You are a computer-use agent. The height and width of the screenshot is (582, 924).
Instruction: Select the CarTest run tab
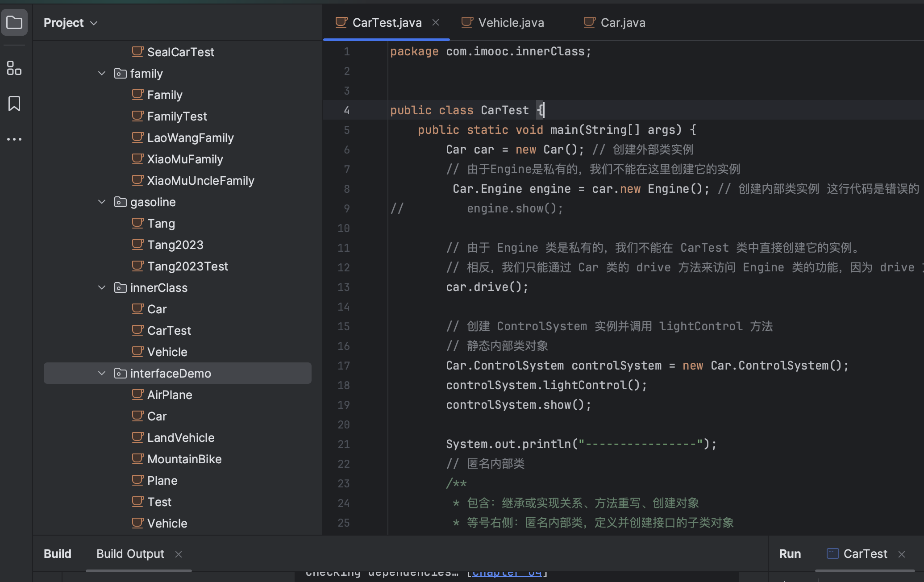(865, 554)
